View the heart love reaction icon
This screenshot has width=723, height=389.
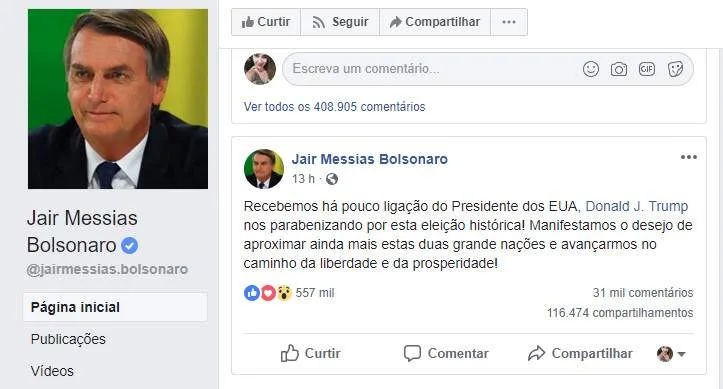268,293
